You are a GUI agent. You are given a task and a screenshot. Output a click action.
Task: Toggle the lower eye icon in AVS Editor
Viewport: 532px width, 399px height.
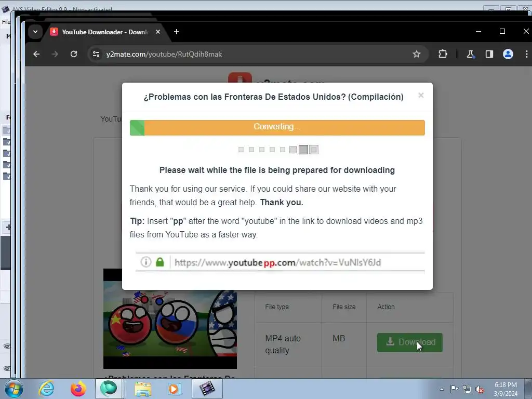tap(7, 368)
